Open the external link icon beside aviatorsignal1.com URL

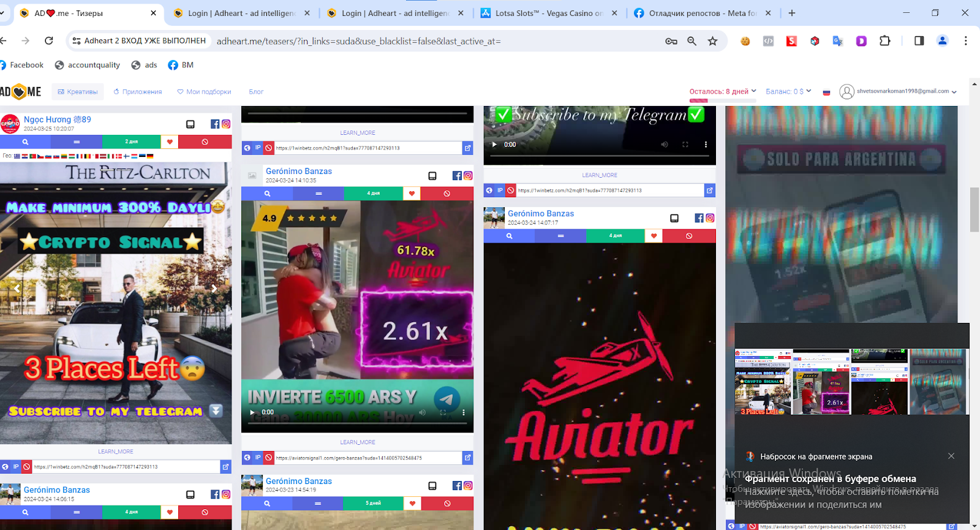[x=467, y=458]
